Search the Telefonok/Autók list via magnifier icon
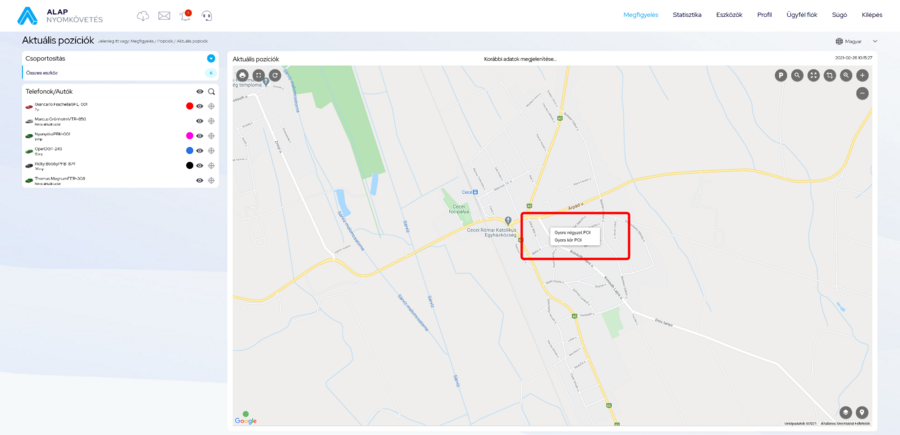Image resolution: width=900 pixels, height=435 pixels. pos(212,91)
